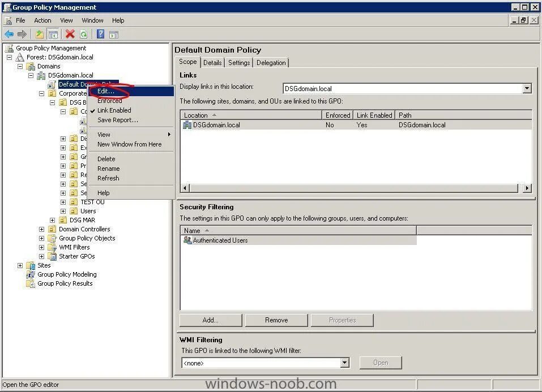
Task: Select Save Report... in context menu
Action: (131, 120)
